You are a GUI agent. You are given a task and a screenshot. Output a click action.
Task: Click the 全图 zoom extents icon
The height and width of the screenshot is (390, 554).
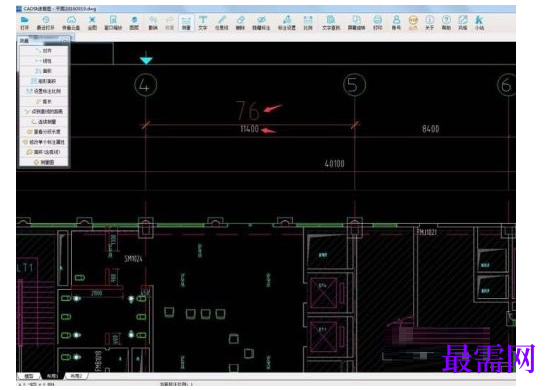click(x=92, y=23)
